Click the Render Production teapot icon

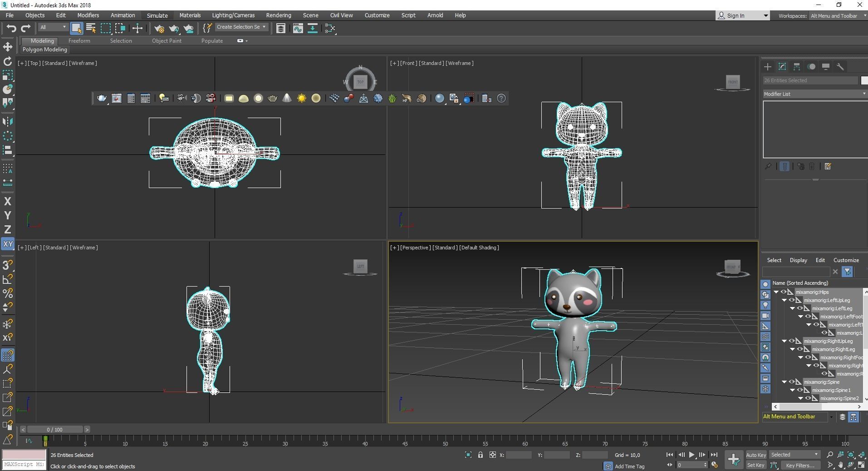coord(174,29)
